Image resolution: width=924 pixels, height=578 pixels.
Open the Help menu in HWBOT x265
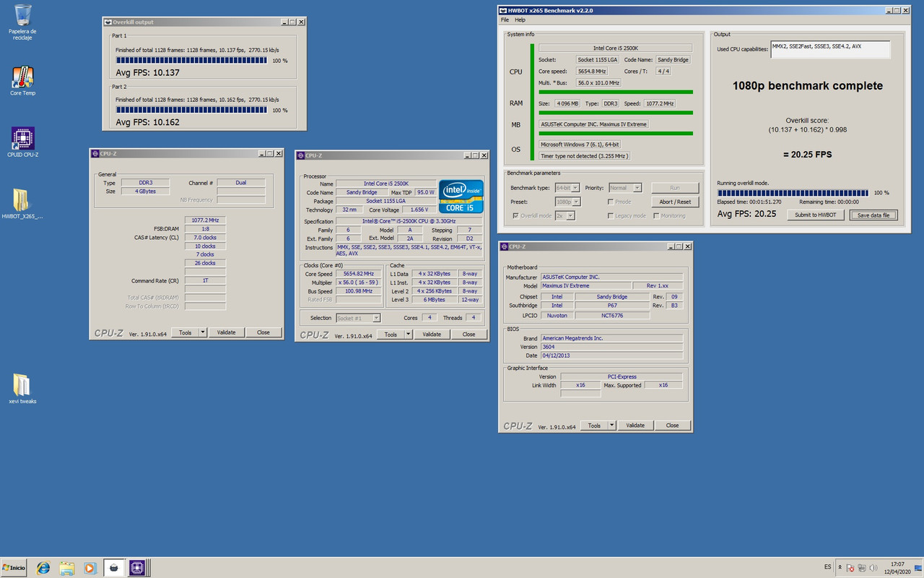(x=520, y=20)
